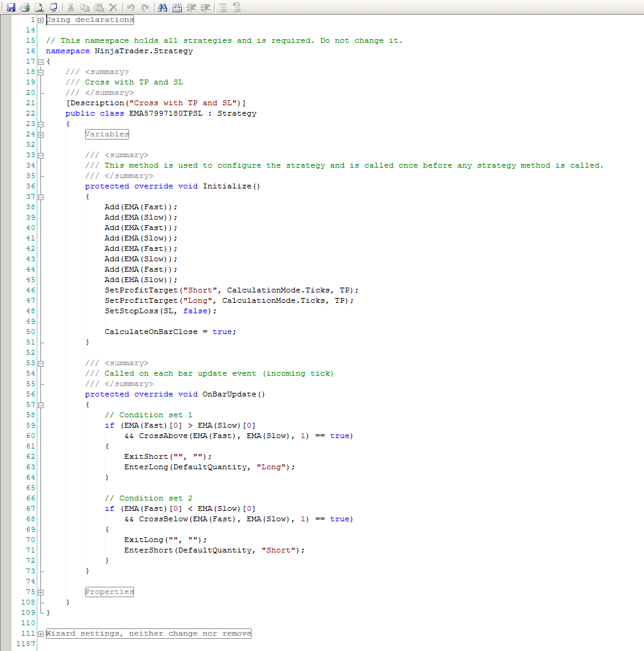
Task: Click 'Wizard settings, neither change nor remove' label
Action: (148, 633)
